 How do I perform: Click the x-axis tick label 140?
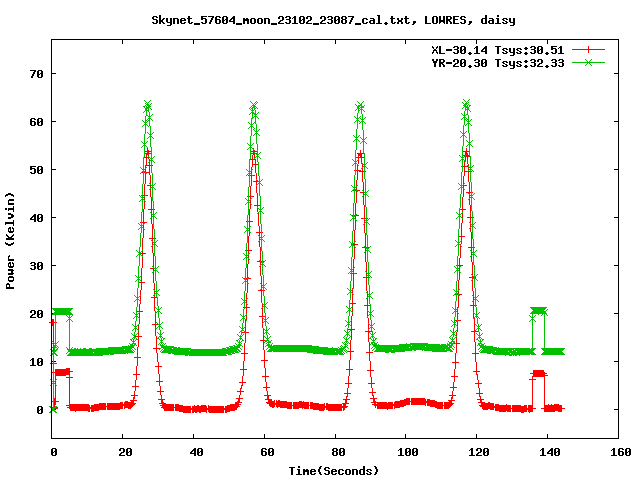point(549,452)
